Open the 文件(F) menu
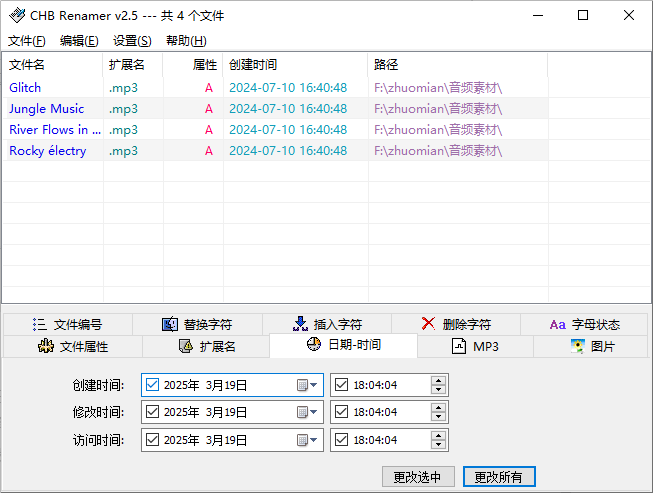This screenshot has width=653, height=493. point(27,41)
